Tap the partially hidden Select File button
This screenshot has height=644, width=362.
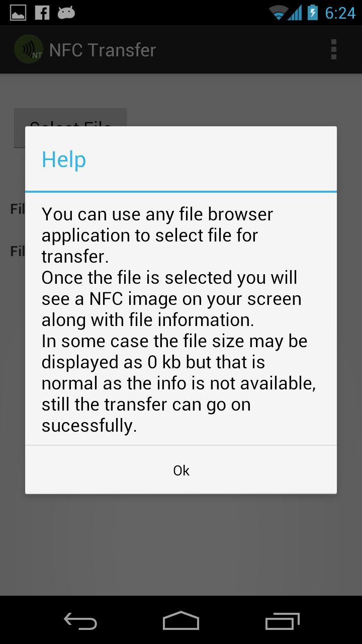tap(70, 117)
